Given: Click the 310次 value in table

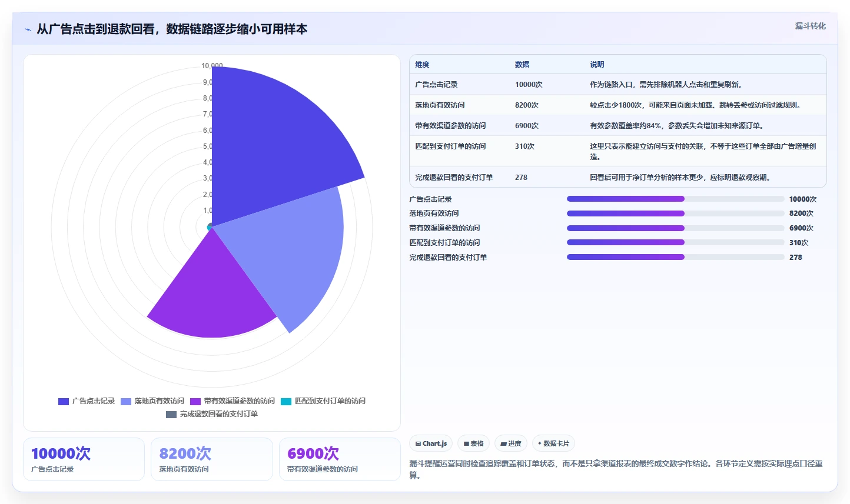Looking at the screenshot, I should [524, 146].
